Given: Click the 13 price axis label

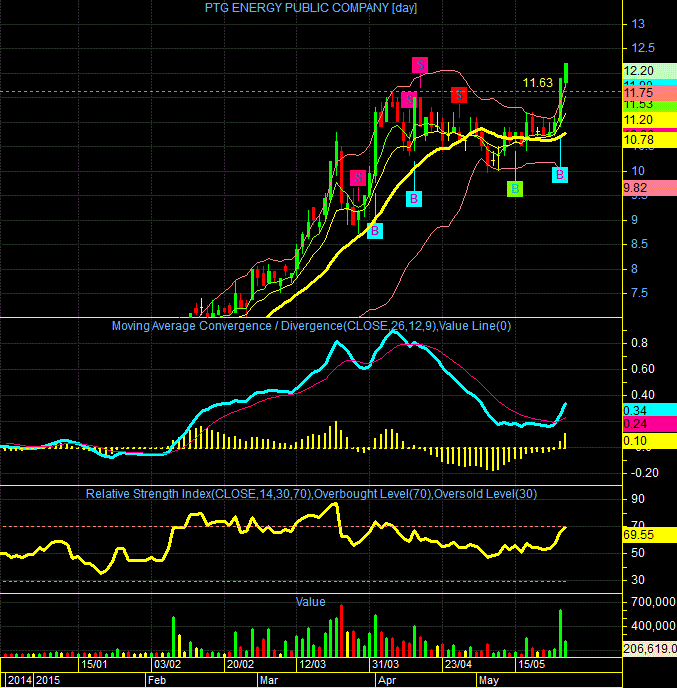Looking at the screenshot, I should click(638, 24).
